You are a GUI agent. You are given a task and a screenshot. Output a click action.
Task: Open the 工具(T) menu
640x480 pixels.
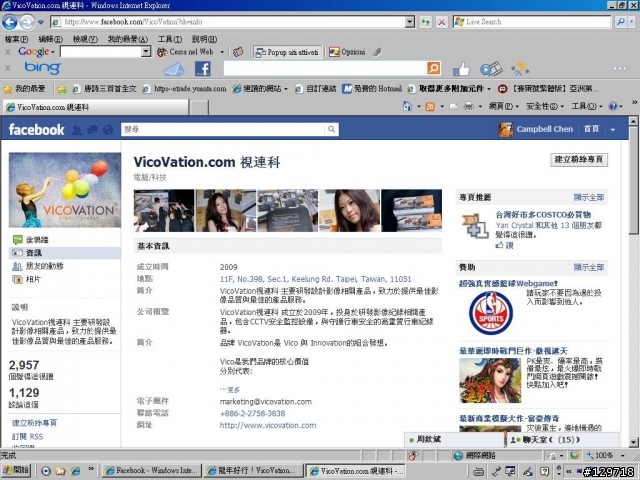[169, 40]
